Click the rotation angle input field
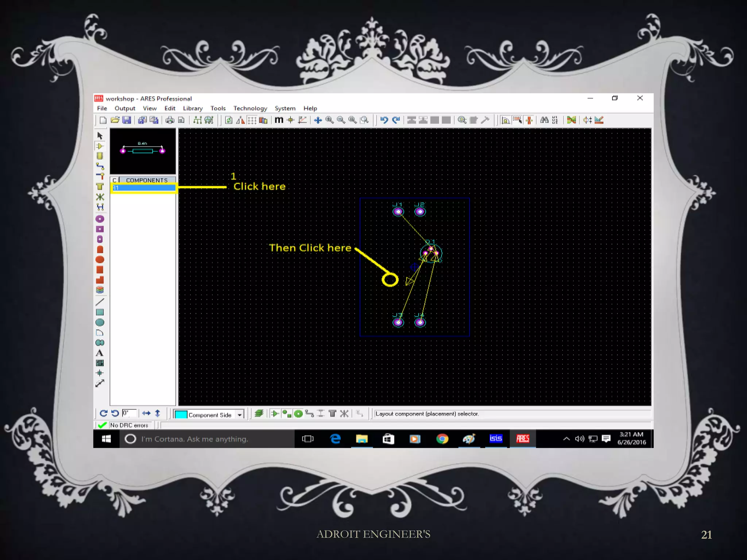747x560 pixels. coord(129,413)
